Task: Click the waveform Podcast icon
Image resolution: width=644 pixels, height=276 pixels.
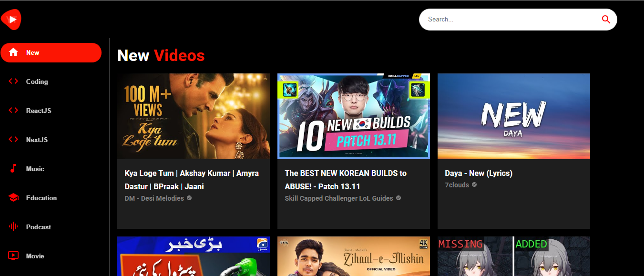Action: [13, 227]
